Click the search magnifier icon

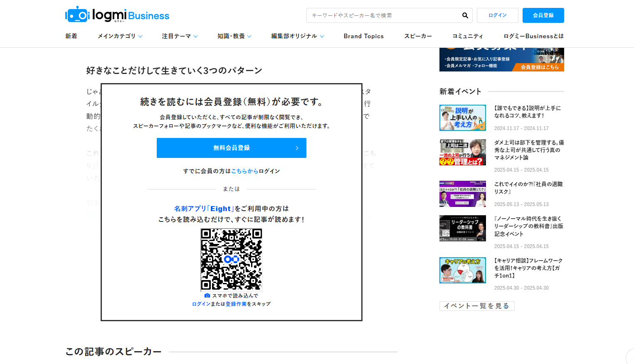pyautogui.click(x=465, y=15)
